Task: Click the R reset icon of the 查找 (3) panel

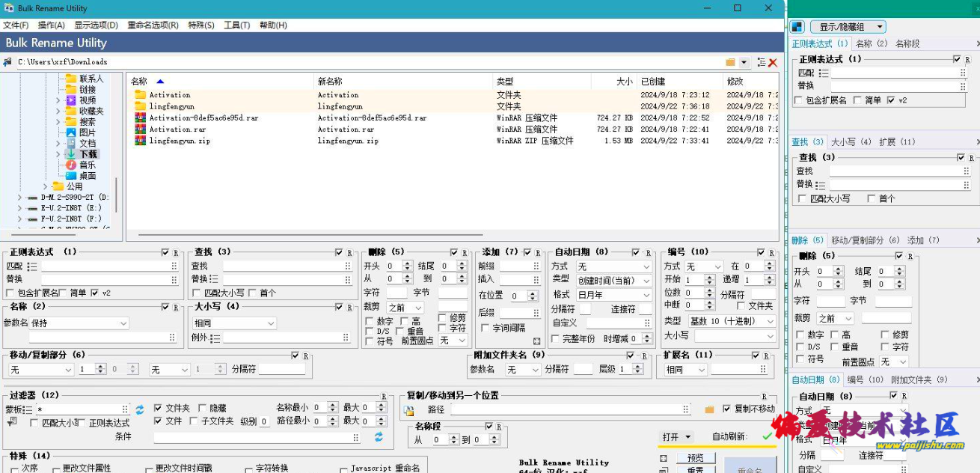Action: coord(349,253)
